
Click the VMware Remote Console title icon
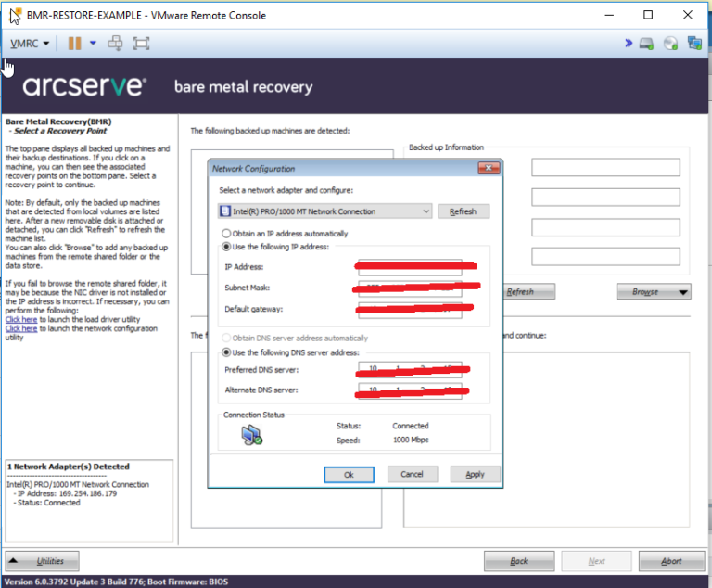point(15,15)
